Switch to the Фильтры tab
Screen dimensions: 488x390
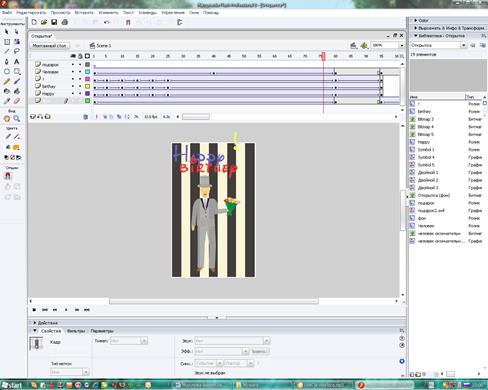tap(76, 331)
